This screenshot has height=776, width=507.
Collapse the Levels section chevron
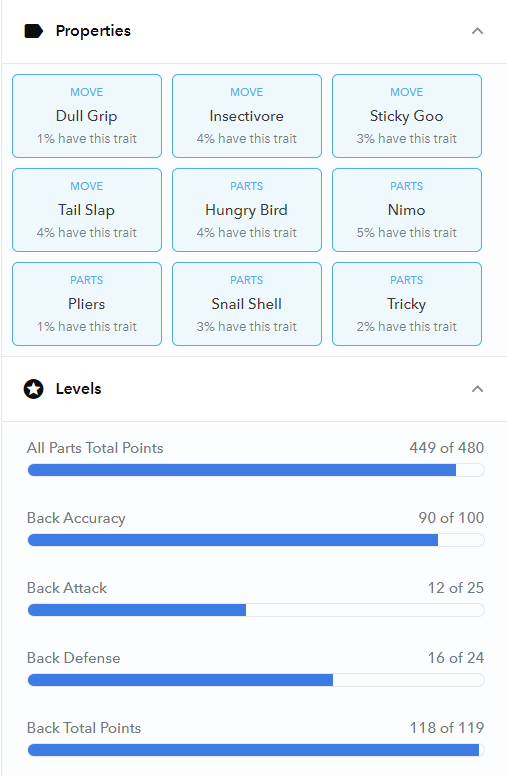click(x=477, y=389)
